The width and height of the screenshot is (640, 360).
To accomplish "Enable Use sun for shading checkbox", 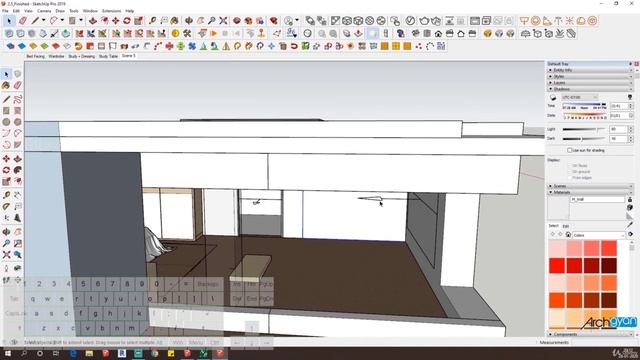I will (569, 150).
